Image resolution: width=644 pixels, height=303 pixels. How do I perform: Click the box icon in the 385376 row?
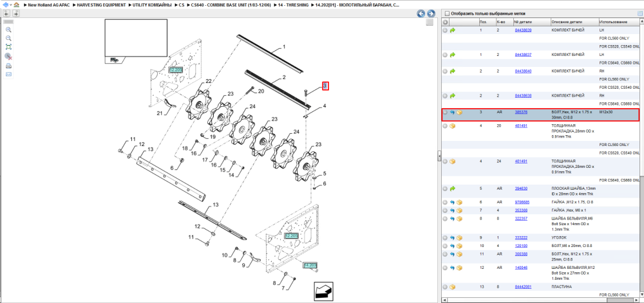point(460,113)
